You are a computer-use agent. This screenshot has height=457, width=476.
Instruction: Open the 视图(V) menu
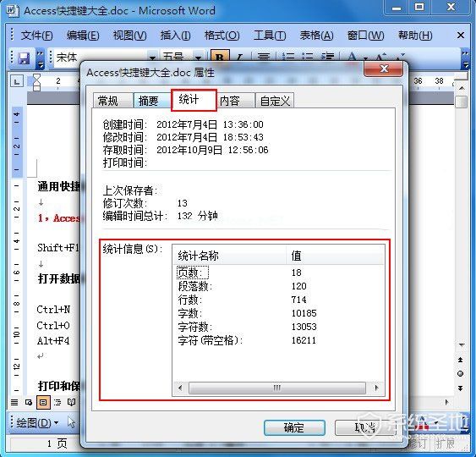tap(129, 36)
